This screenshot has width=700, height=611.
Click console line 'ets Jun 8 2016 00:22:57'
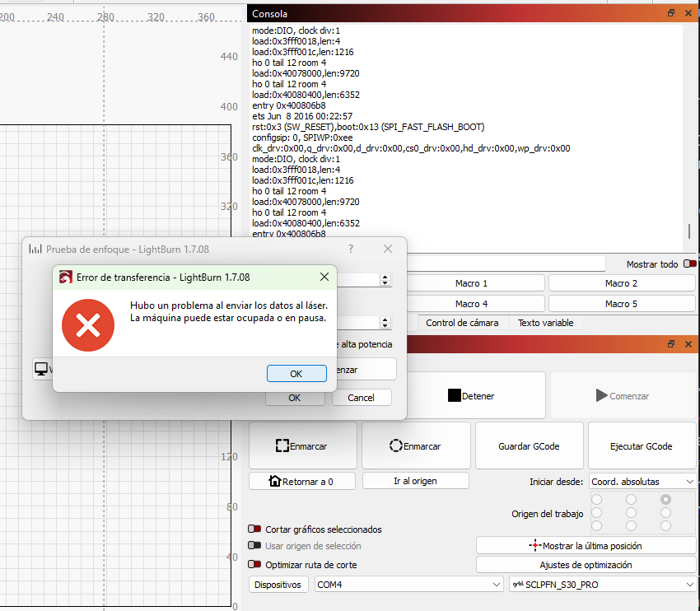(x=302, y=116)
